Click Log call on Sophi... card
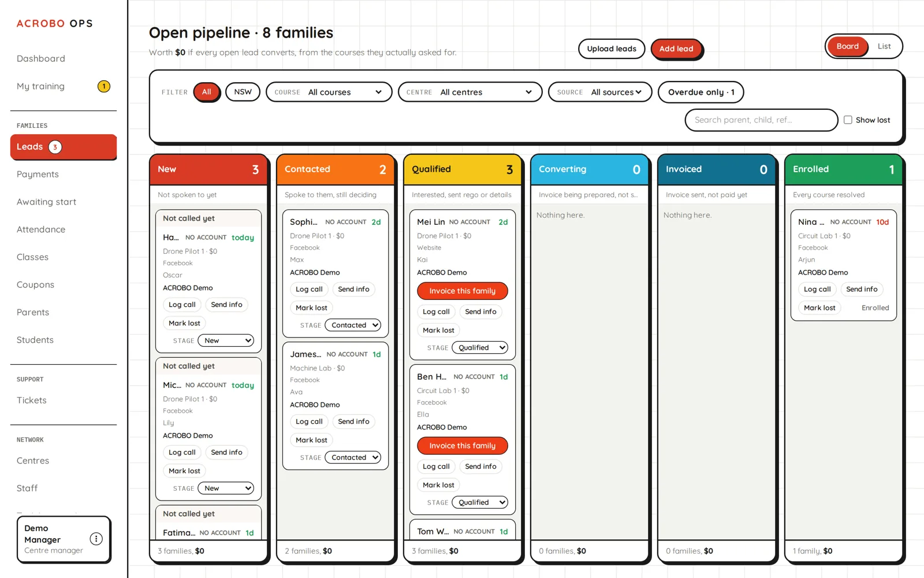The width and height of the screenshot is (924, 578). pyautogui.click(x=309, y=289)
